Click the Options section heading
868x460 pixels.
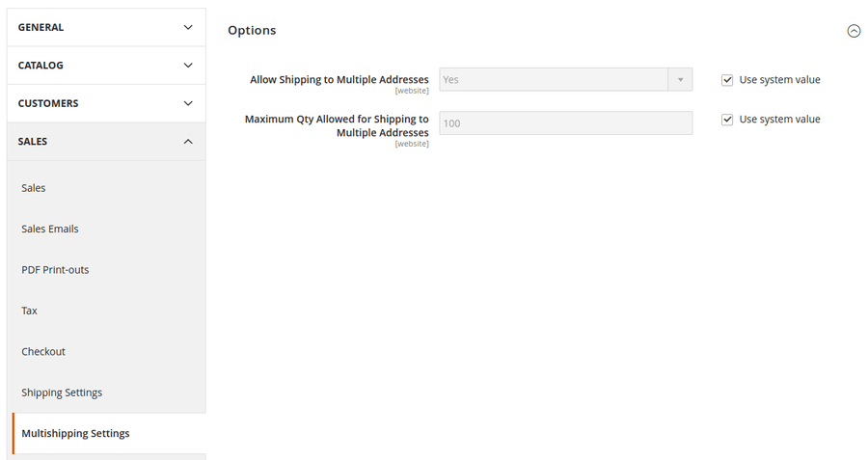pyautogui.click(x=252, y=31)
